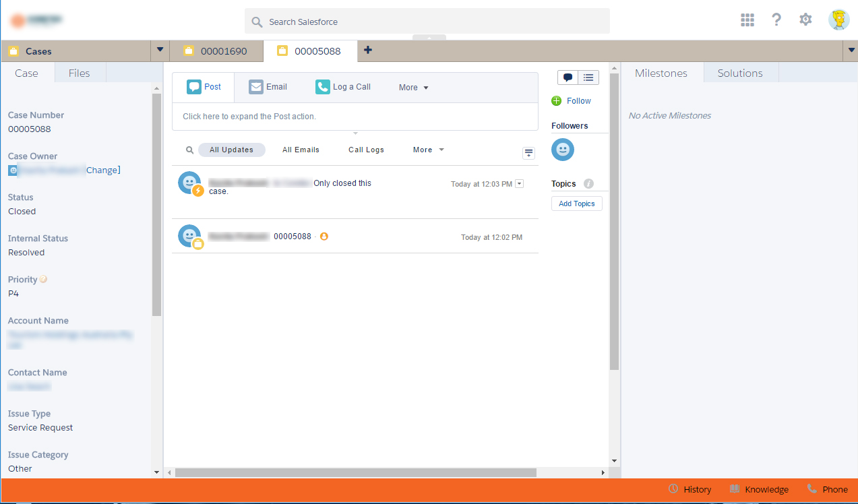The height and width of the screenshot is (504, 858).
Task: Open avatar on the 12:02 PM post
Action: pos(189,236)
